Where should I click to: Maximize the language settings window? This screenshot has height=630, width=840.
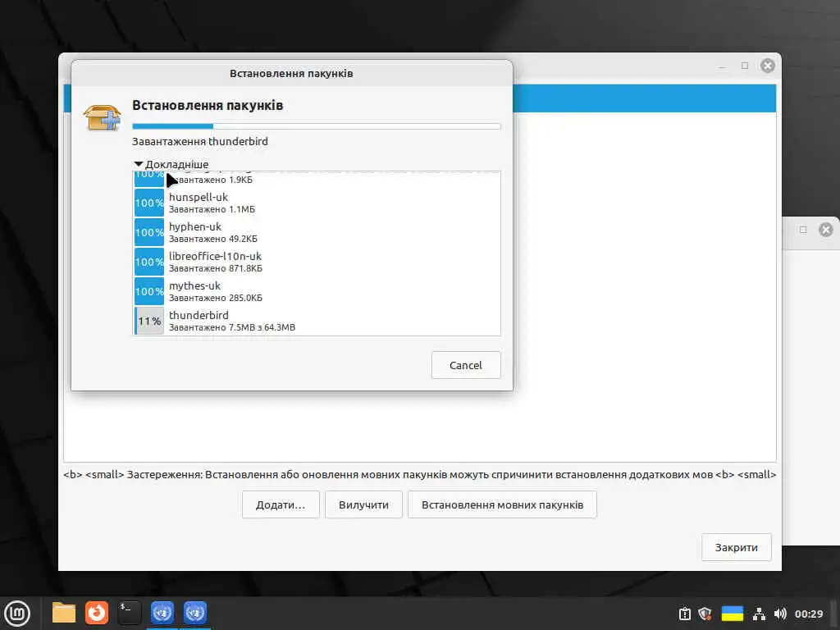pyautogui.click(x=745, y=66)
